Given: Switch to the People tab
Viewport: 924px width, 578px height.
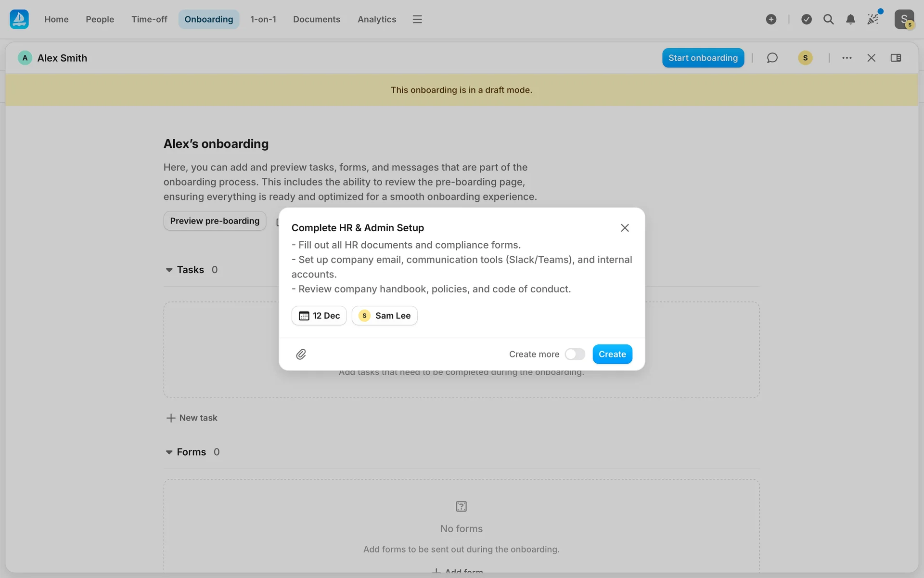Looking at the screenshot, I should [100, 19].
